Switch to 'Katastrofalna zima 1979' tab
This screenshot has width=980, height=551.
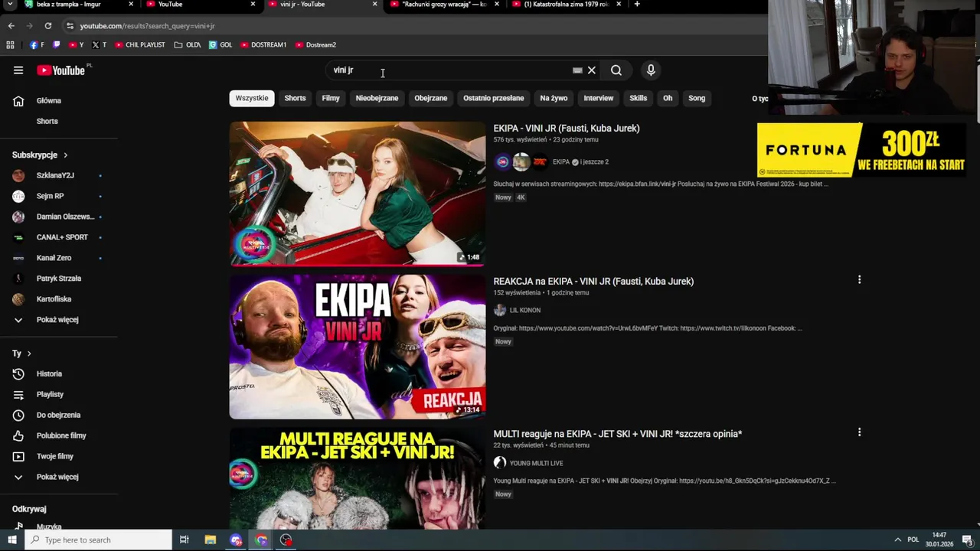(x=567, y=5)
